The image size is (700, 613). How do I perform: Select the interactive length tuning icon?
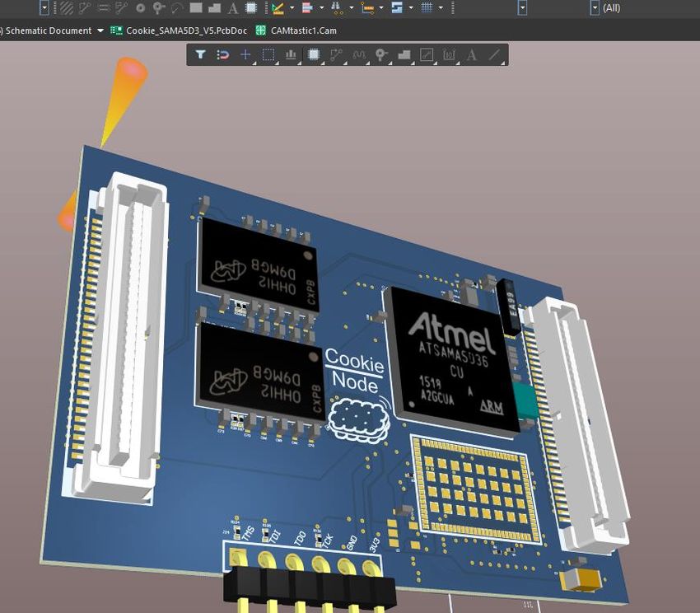tap(358, 54)
